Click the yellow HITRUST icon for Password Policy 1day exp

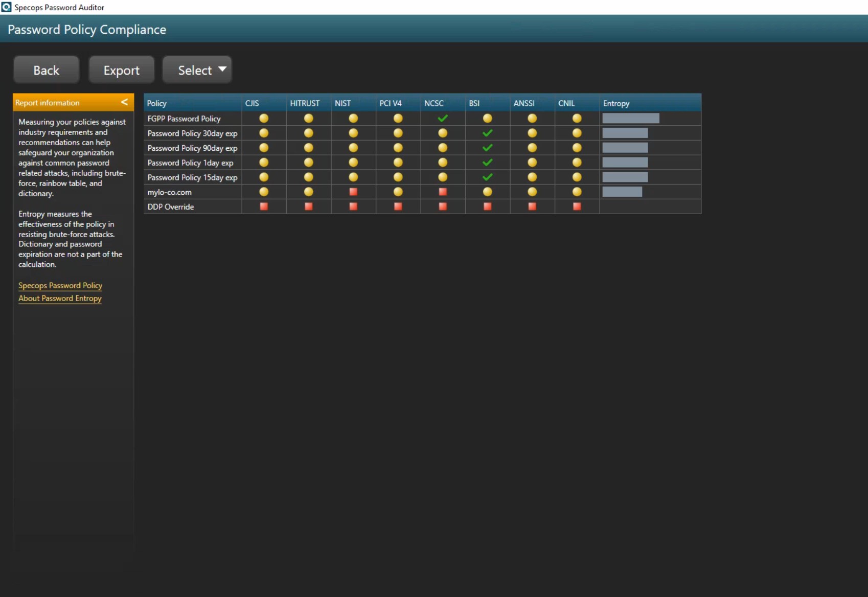tap(309, 163)
